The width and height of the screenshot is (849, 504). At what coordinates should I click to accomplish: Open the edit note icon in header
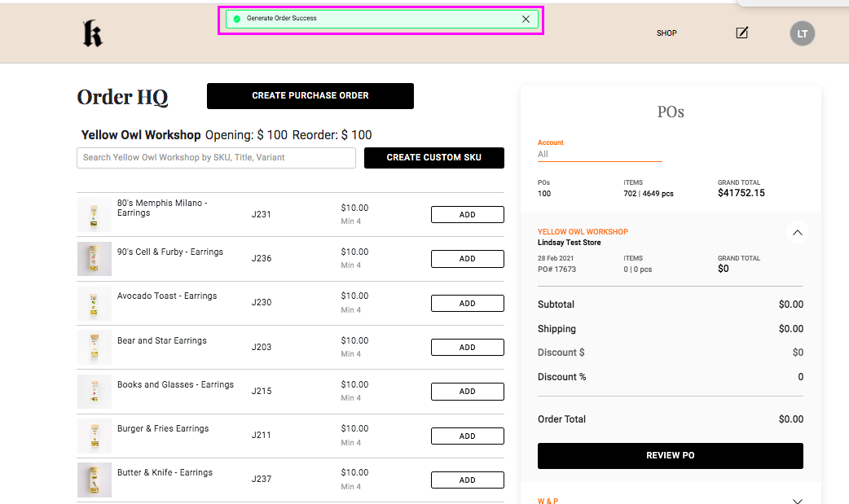pos(741,33)
